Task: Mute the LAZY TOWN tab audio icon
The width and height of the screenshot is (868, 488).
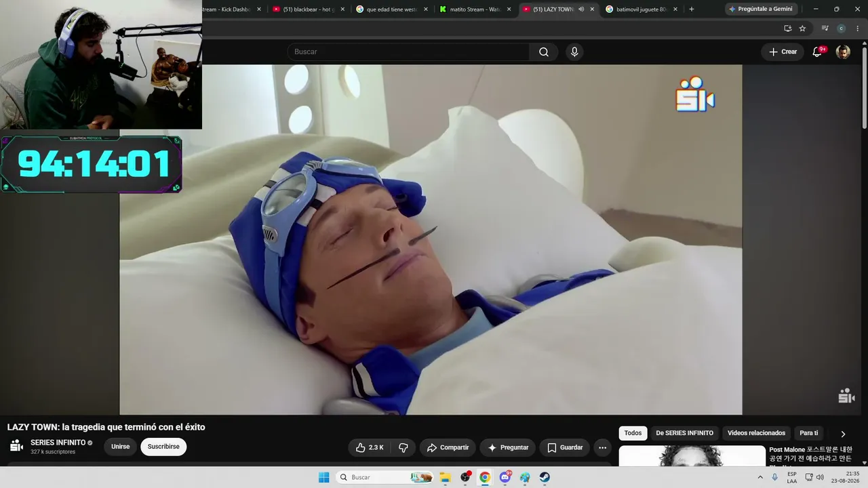Action: pyautogui.click(x=581, y=9)
